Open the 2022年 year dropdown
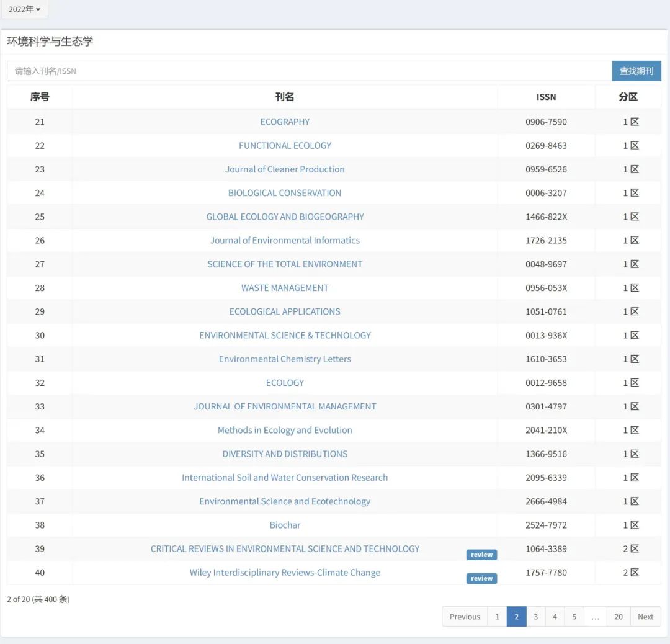 24,9
